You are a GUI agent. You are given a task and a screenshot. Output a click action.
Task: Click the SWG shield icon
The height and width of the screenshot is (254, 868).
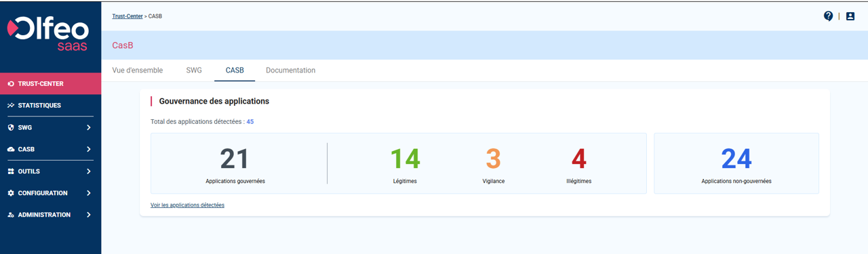coord(11,127)
